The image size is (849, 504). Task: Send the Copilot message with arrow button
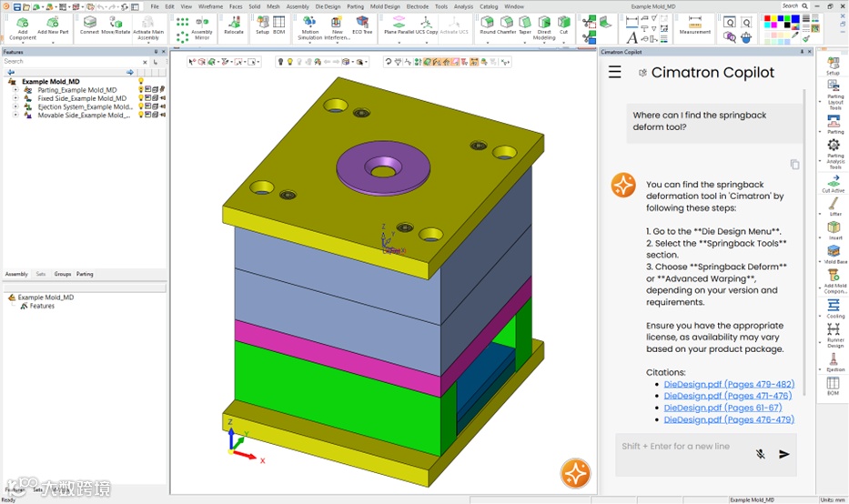[784, 454]
